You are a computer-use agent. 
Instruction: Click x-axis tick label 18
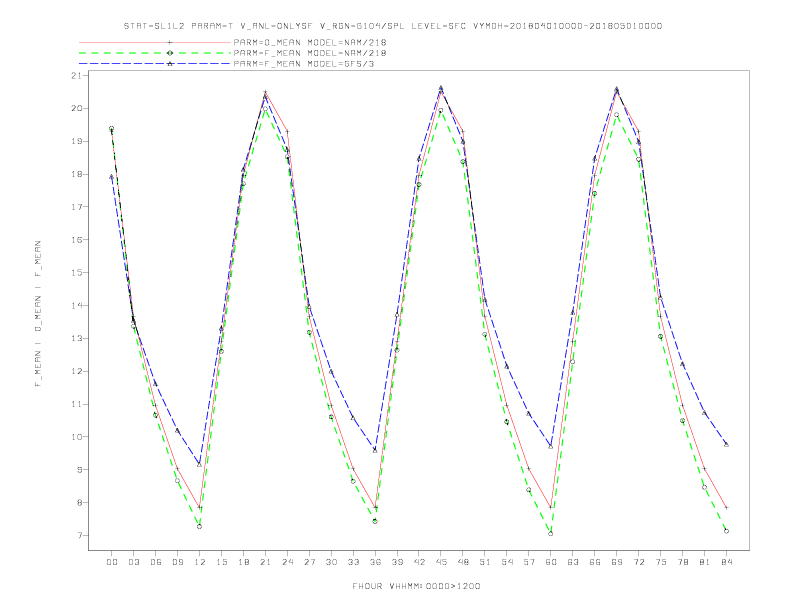pos(243,562)
